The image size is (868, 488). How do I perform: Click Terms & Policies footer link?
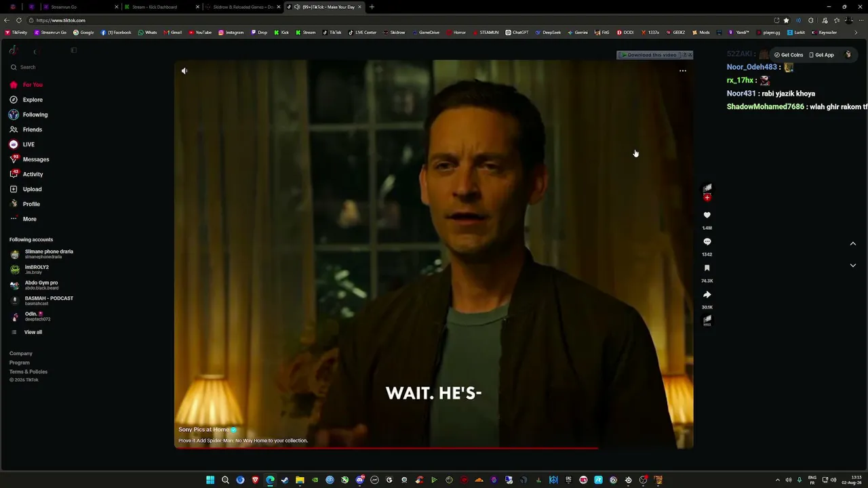point(28,372)
